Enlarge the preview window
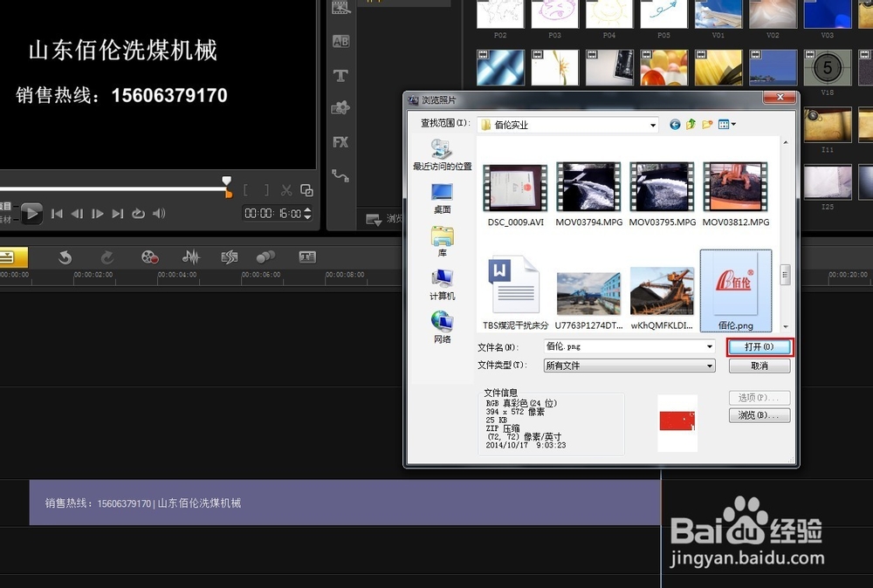 pyautogui.click(x=306, y=190)
